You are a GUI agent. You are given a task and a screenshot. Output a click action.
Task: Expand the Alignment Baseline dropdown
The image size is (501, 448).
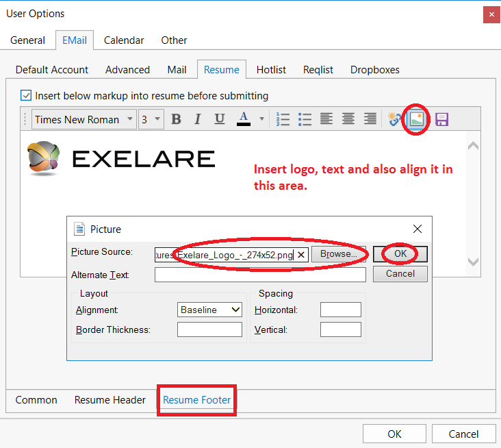209,310
